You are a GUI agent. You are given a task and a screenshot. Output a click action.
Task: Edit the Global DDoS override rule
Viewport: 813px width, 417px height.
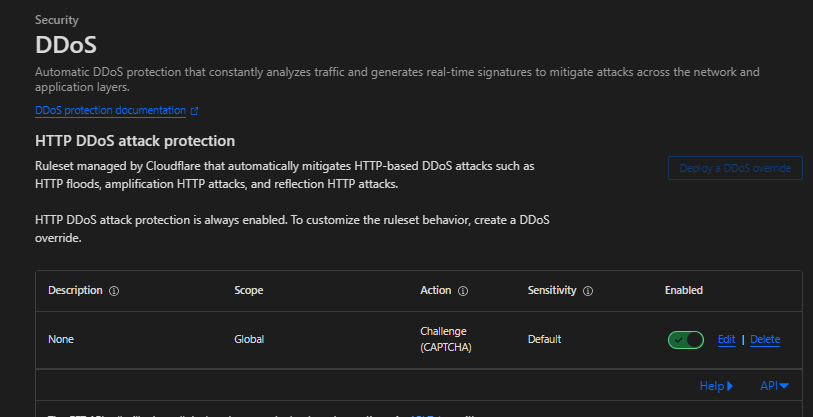(726, 340)
